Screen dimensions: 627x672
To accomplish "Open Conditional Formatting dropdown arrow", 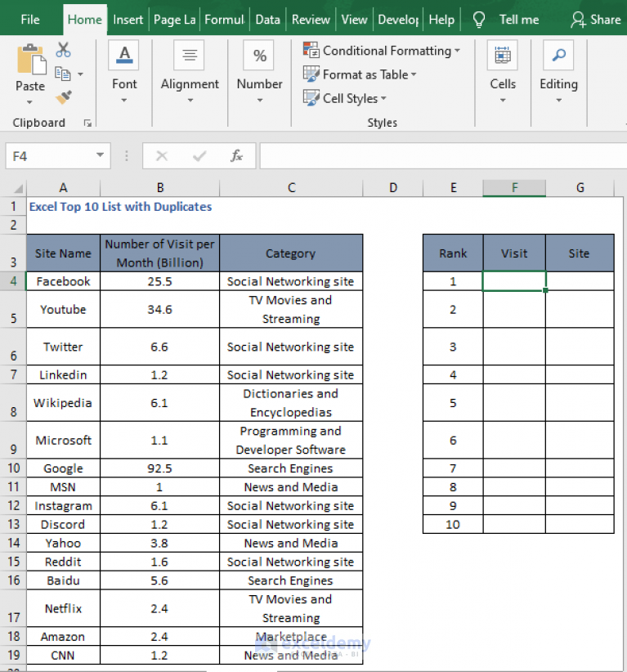I will pos(457,51).
